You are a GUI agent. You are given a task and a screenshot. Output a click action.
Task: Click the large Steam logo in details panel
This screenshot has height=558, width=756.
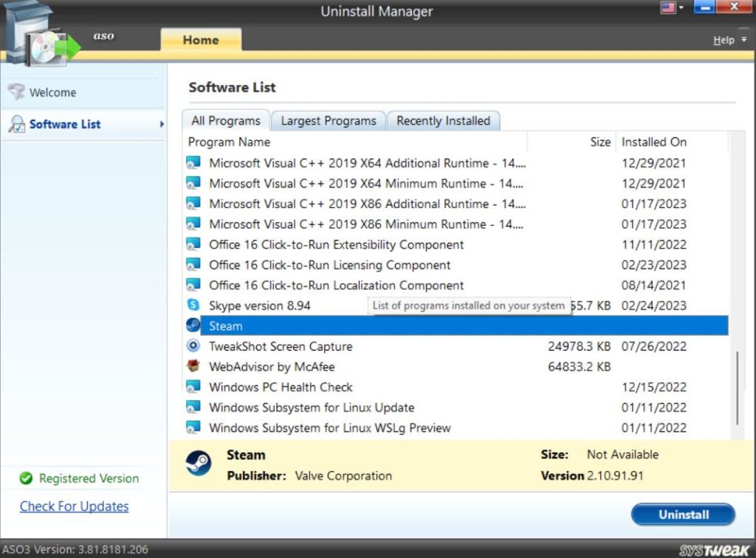pos(198,464)
